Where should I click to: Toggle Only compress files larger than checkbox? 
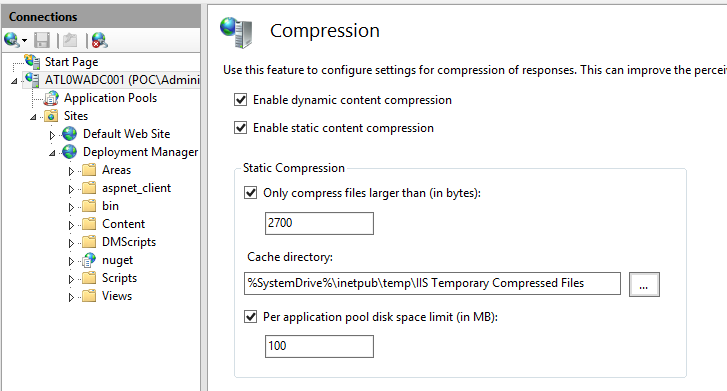coord(251,192)
